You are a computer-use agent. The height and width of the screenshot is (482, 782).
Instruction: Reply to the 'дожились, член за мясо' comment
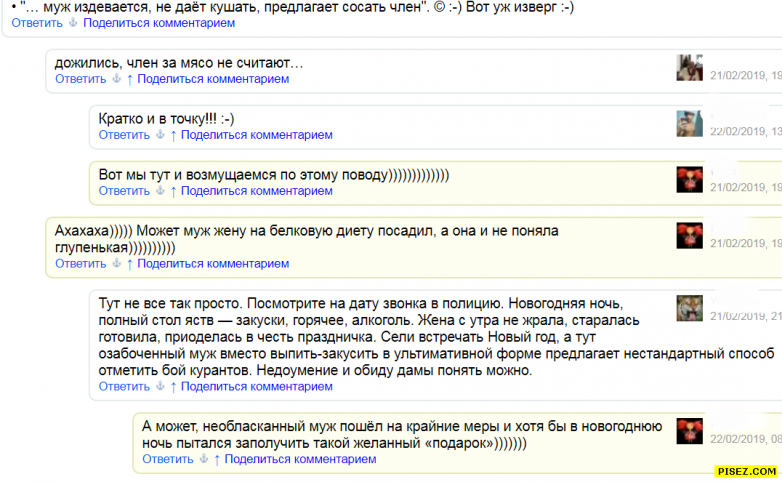(x=80, y=79)
